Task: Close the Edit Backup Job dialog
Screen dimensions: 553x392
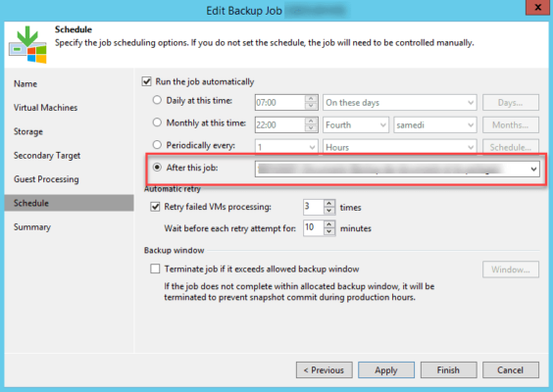Action: [x=537, y=8]
